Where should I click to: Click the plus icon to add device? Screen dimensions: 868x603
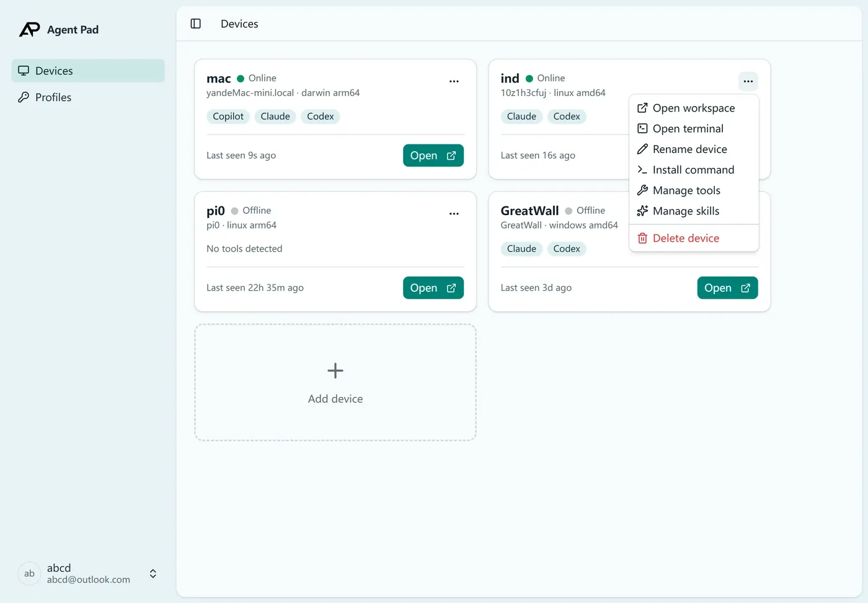(335, 371)
